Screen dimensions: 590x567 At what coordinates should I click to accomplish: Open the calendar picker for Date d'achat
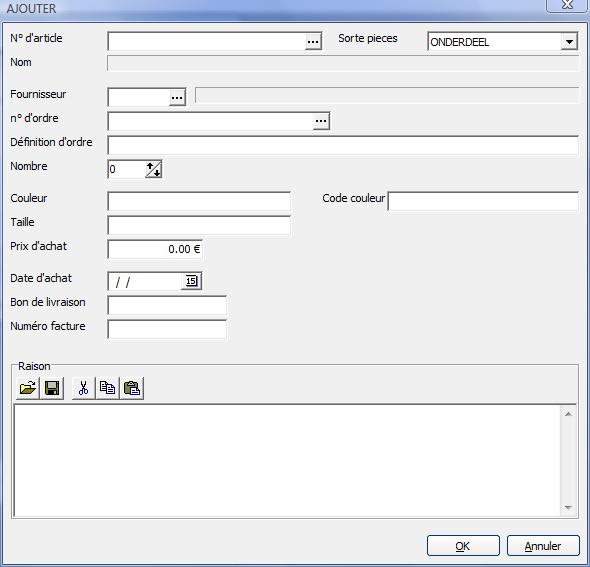pyautogui.click(x=191, y=281)
